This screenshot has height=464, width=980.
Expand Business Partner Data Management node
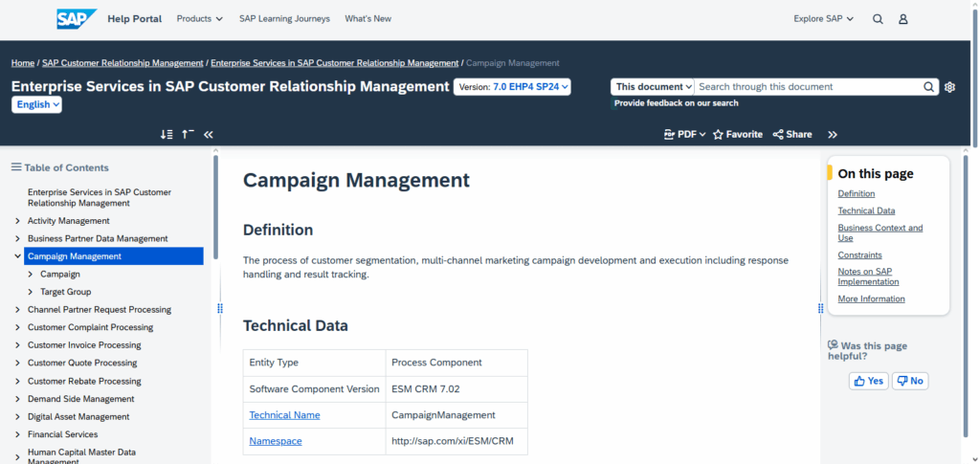[17, 238]
